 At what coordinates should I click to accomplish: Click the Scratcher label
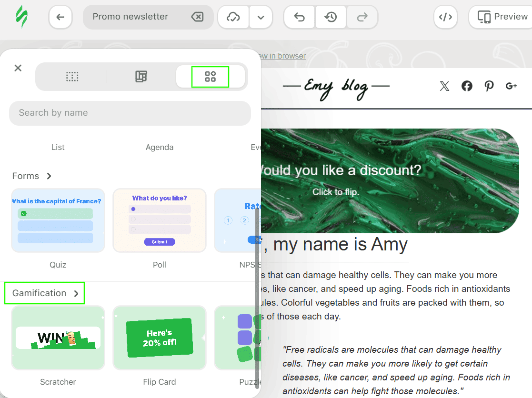[x=58, y=382]
